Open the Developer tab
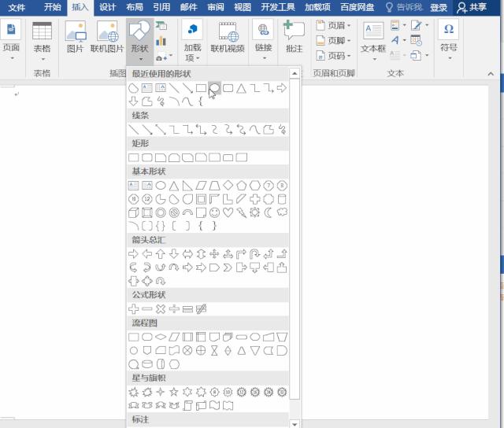504x428 pixels. coord(278,7)
